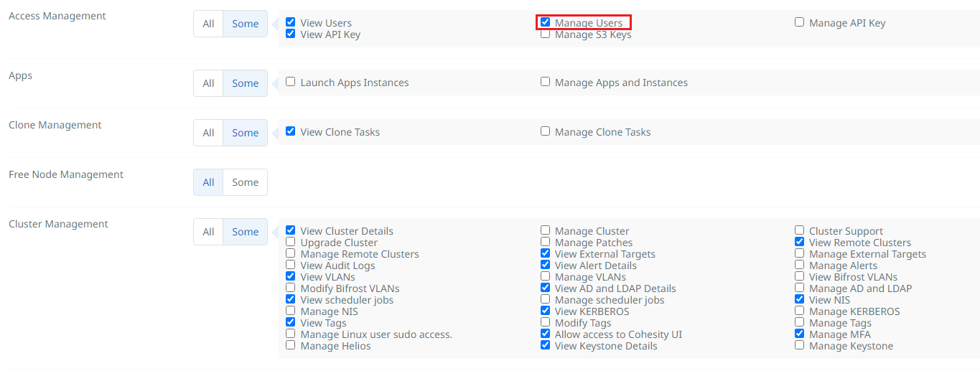Check the Launch Apps Instances checkbox
Screen dimensions: 980x371
[290, 82]
